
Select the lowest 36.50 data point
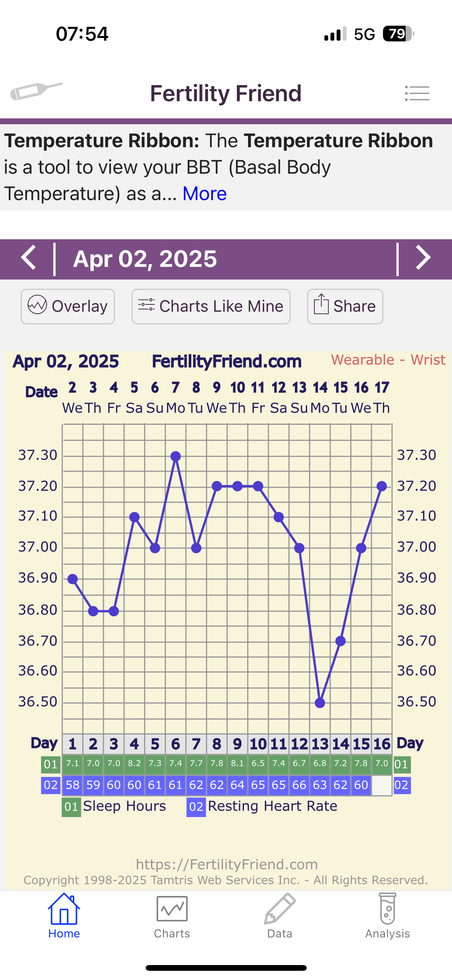point(320,703)
